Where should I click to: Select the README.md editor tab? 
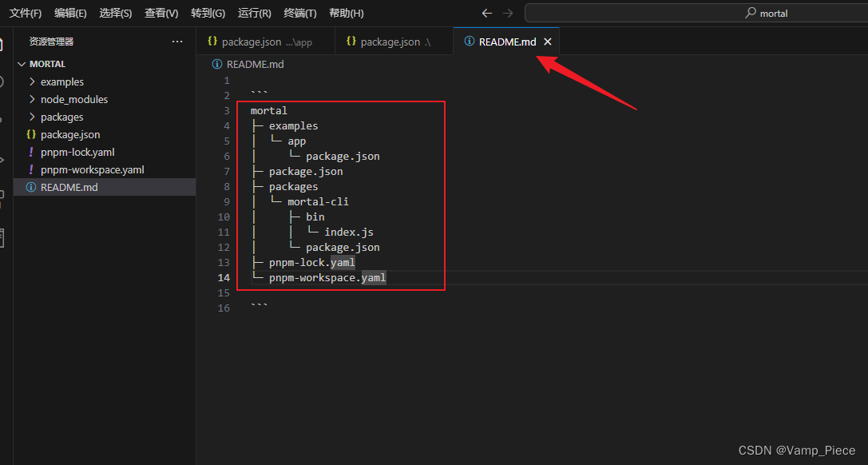click(507, 42)
